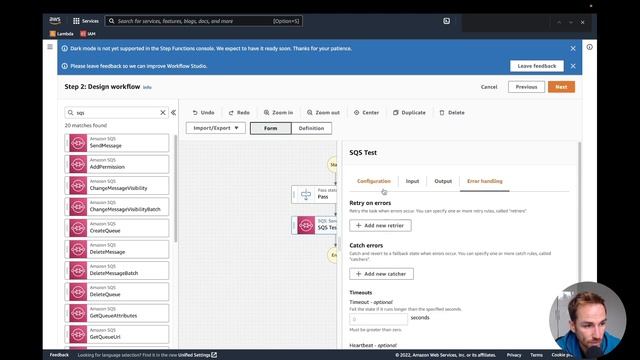Select the SQS ChangeMessageVisibilityBatch action
This screenshot has width=640, height=360.
point(117,207)
